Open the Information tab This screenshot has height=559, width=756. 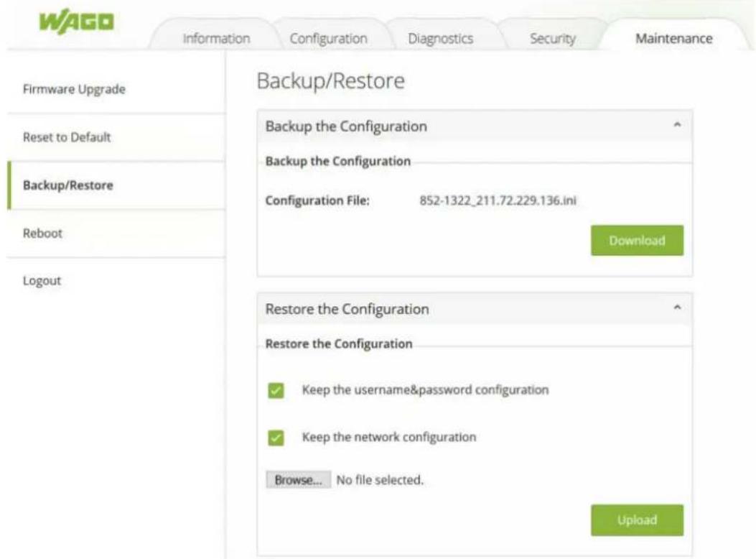216,38
